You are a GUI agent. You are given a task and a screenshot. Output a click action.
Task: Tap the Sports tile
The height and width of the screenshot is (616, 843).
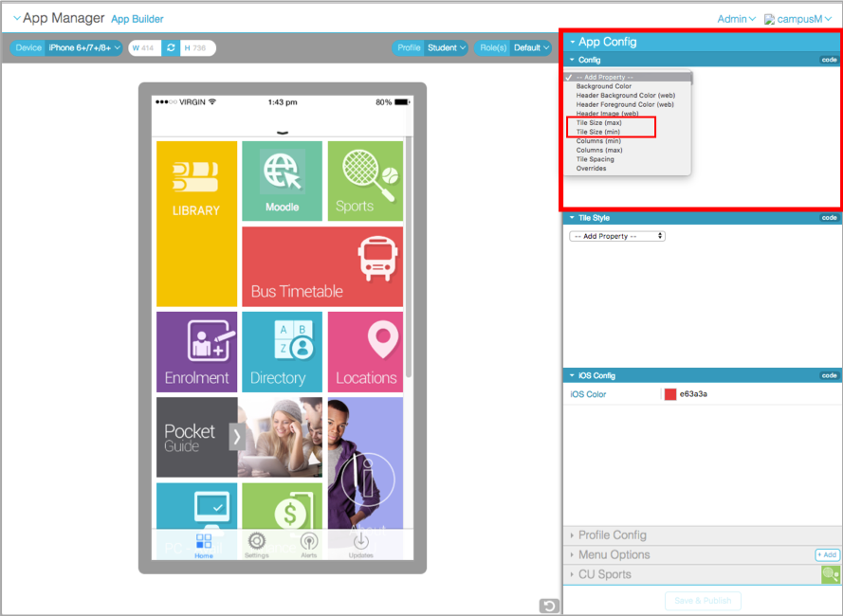(366, 181)
